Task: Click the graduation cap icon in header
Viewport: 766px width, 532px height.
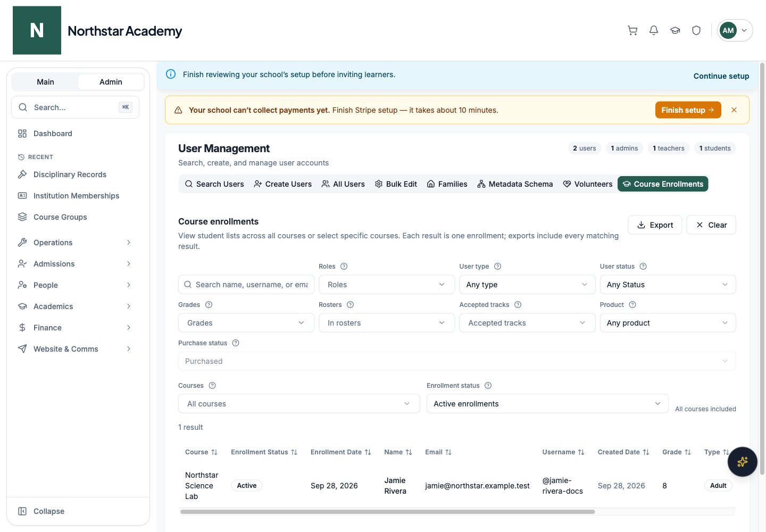Action: (675, 30)
